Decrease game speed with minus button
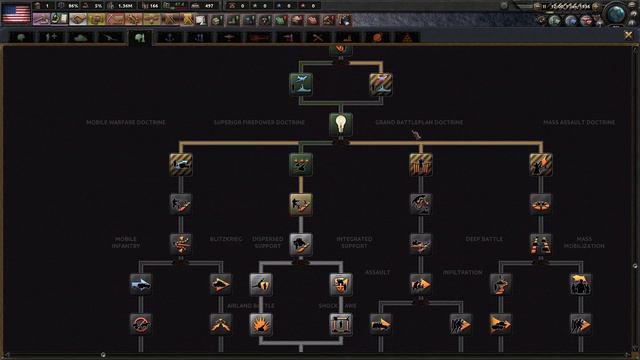The height and width of the screenshot is (360, 640). (538, 6)
